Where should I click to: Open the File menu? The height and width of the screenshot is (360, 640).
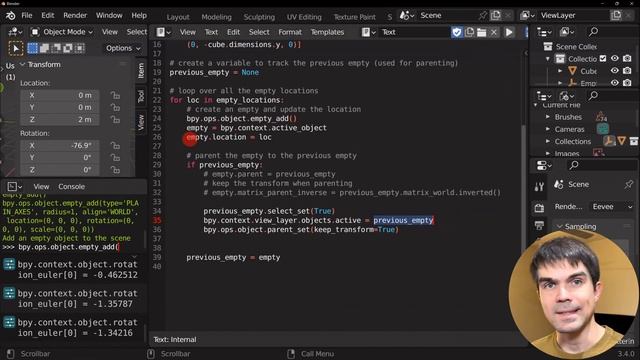click(27, 16)
